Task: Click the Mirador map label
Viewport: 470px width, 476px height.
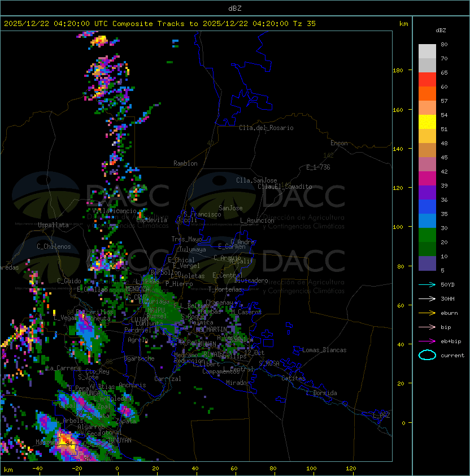Action: 238,383
